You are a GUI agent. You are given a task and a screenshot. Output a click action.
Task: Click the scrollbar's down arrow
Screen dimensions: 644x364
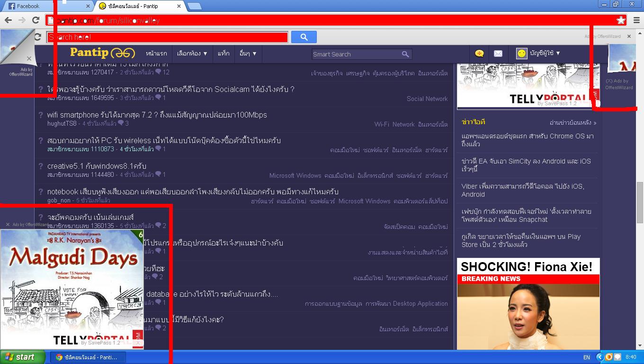[640, 346]
